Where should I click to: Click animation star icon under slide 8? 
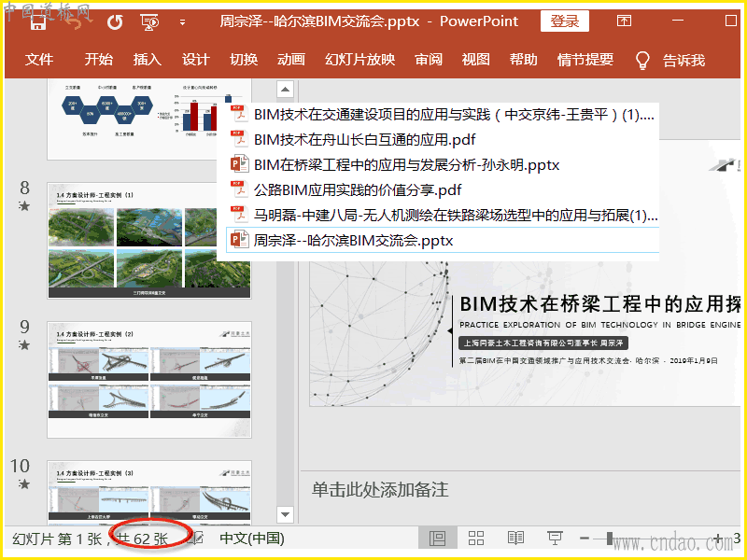24,206
